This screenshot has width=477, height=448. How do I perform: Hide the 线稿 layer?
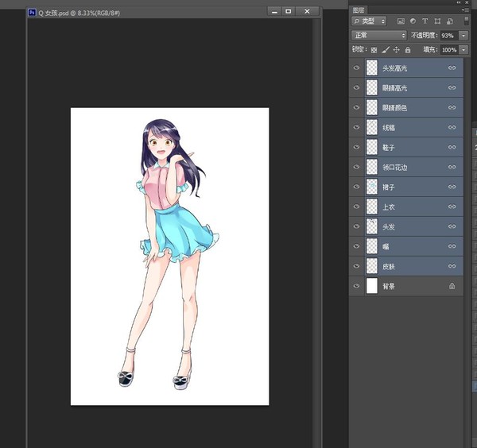click(x=356, y=127)
